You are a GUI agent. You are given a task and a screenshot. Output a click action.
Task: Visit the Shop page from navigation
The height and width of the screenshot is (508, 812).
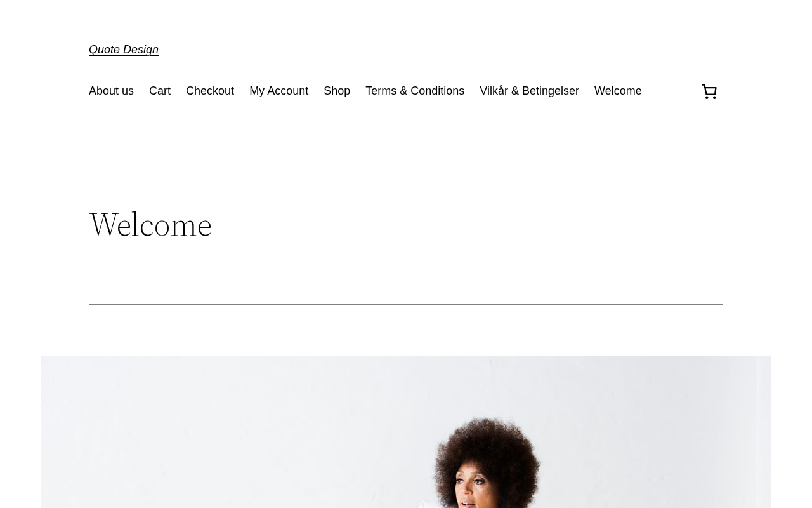[337, 91]
